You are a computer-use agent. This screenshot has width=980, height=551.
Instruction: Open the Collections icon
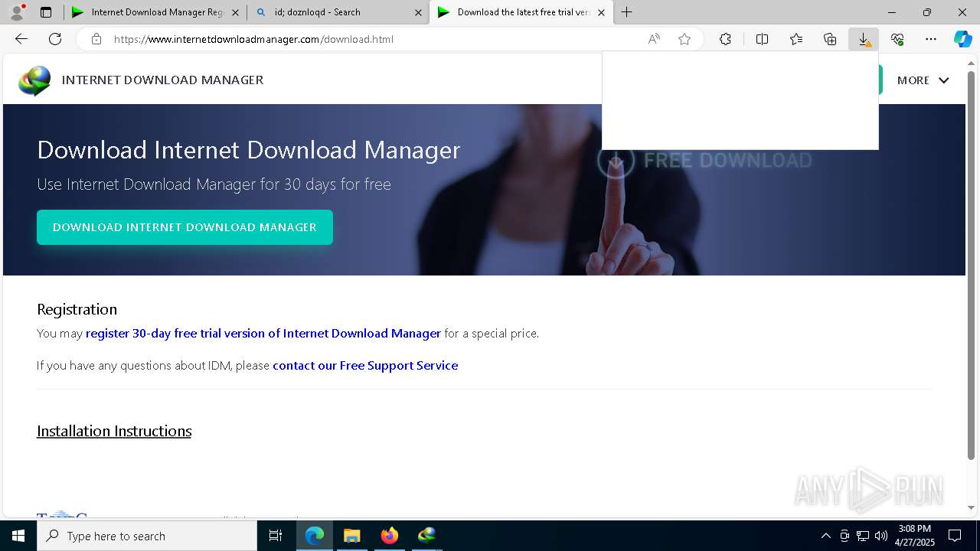click(830, 39)
